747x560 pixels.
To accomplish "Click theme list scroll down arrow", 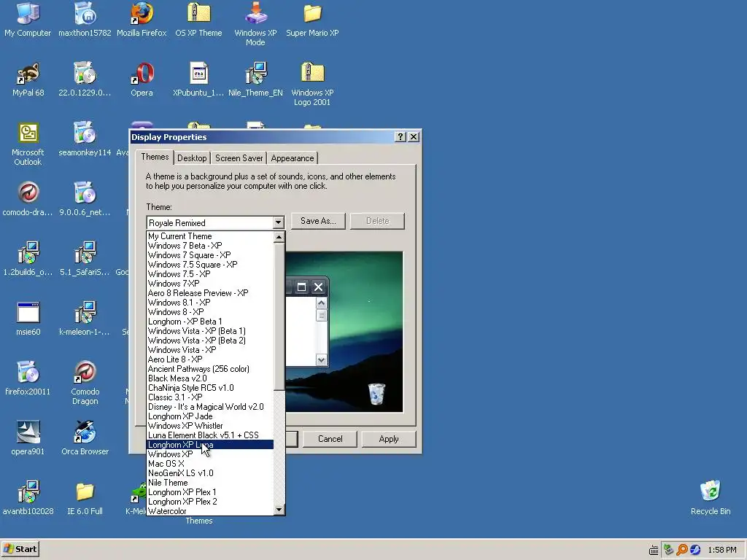I will (279, 510).
